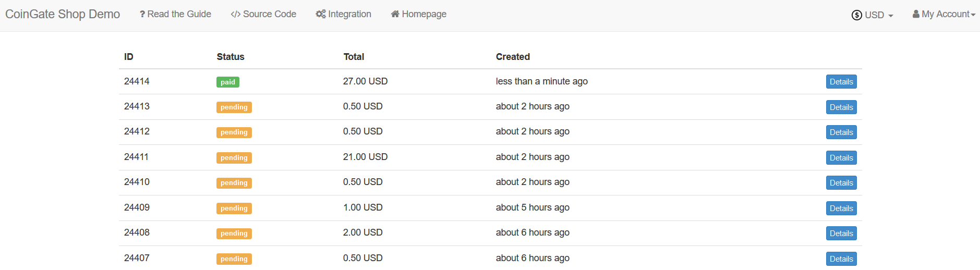Click the question mark icon beside Read the Guide
Viewport: 980px width, 270px height.
(x=142, y=14)
